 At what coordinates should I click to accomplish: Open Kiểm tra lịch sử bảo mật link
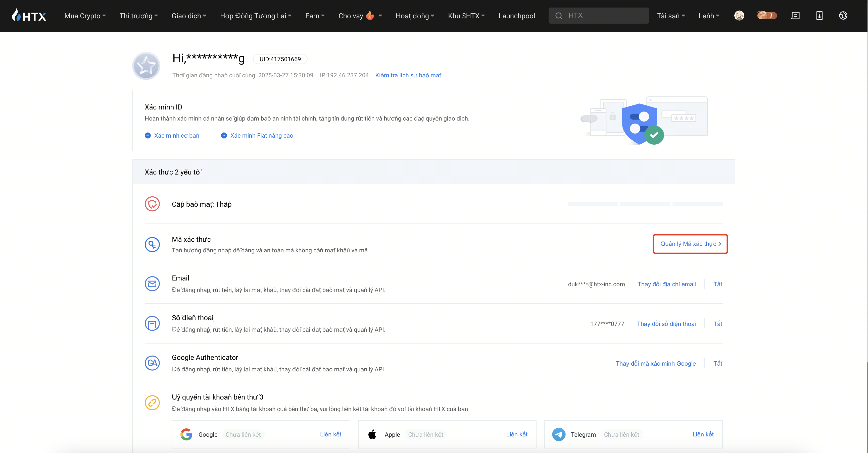408,75
